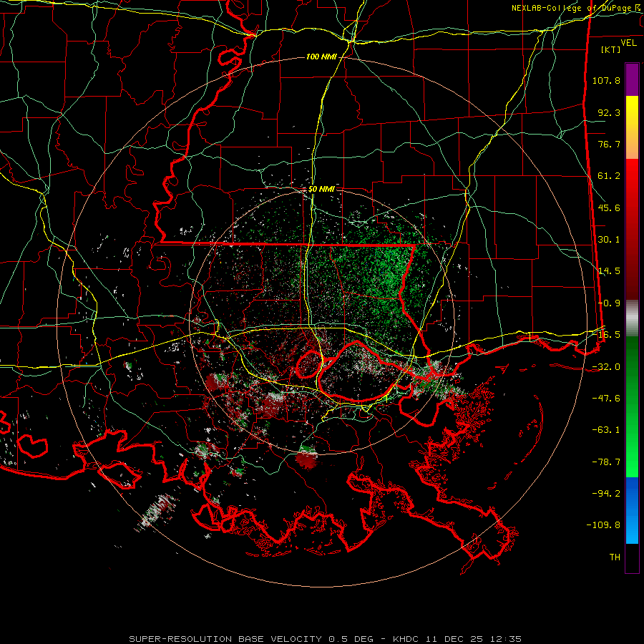This screenshot has width=644, height=644.
Task: Click the VEL legend title
Action: 628,42
